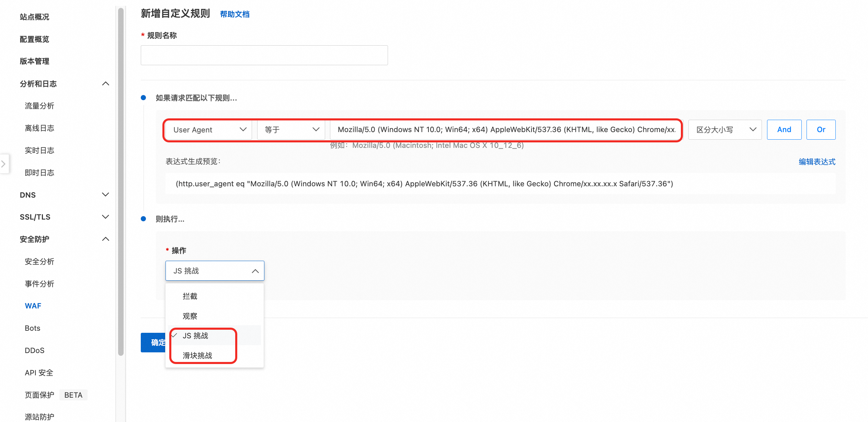Click the And condition button
Screen dimensions: 868x422
[x=784, y=130]
